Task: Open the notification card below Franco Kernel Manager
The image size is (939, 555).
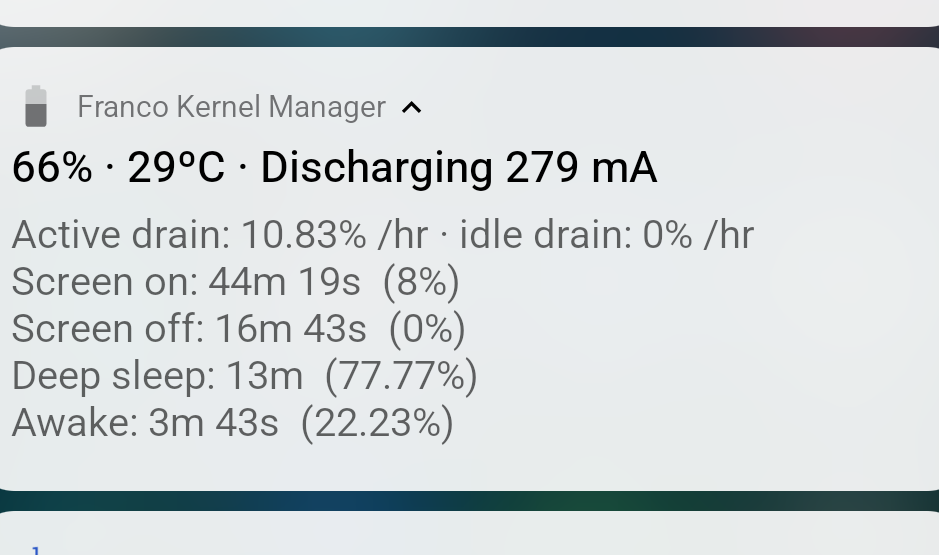Action: pos(469,535)
